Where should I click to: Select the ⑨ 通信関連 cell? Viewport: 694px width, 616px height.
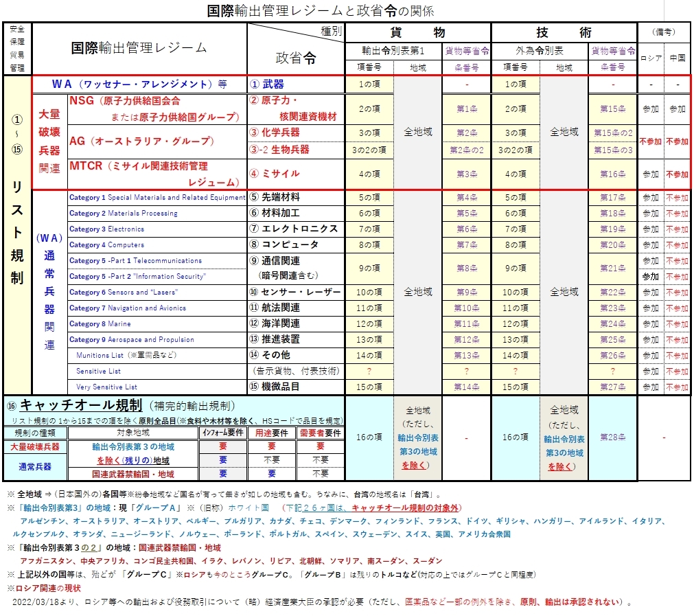(296, 269)
